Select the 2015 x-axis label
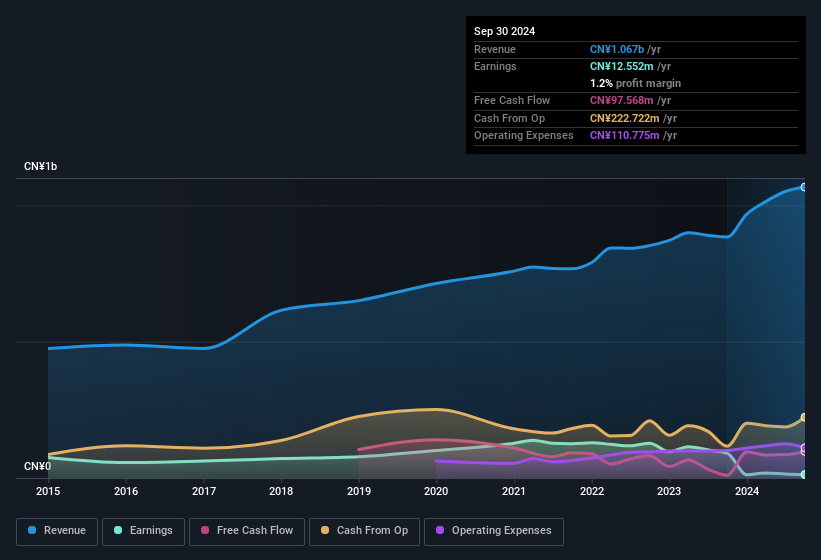The height and width of the screenshot is (560, 821). coord(48,491)
